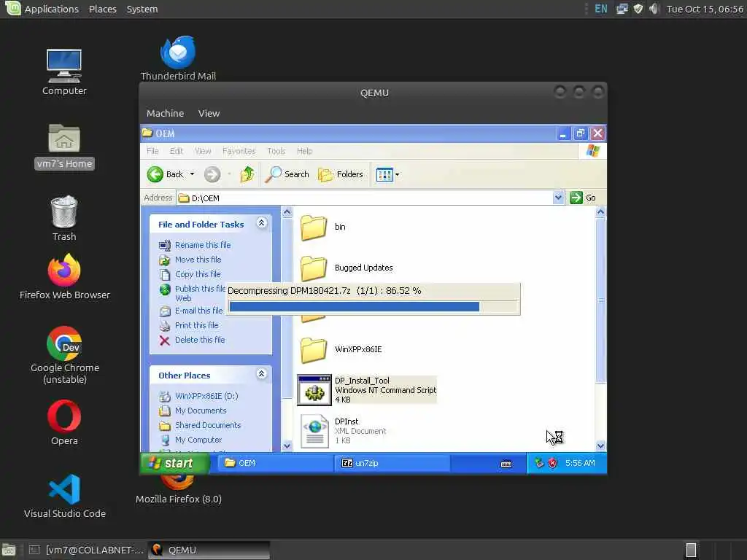Go to WinXPPx86IE (D:) place
The height and width of the screenshot is (560, 747).
(x=206, y=396)
